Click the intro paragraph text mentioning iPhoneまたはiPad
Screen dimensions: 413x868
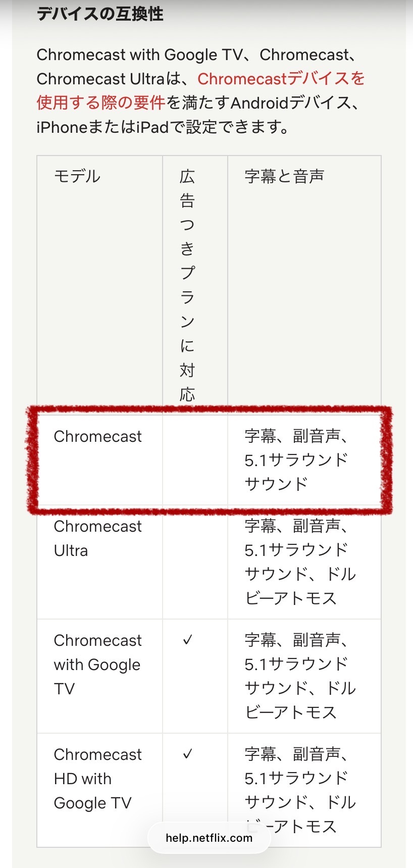[x=163, y=127]
